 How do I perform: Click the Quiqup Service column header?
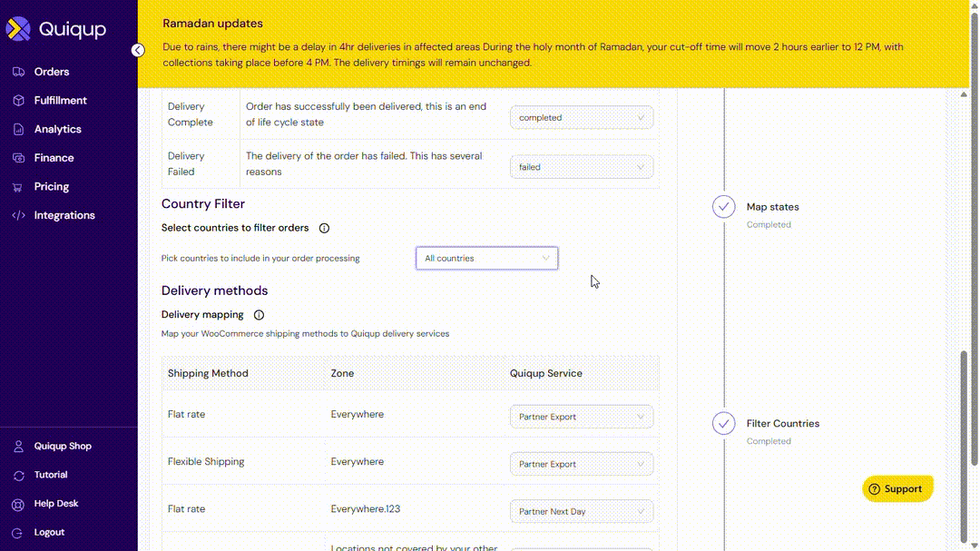(x=545, y=373)
